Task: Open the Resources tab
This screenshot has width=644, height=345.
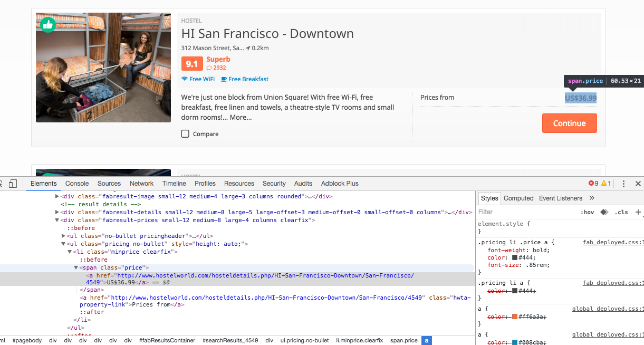Action: click(x=239, y=184)
